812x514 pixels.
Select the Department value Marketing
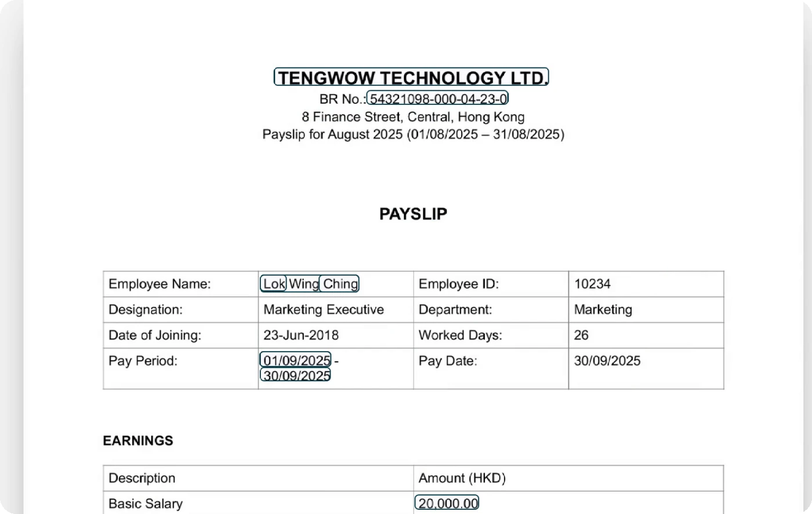point(603,309)
